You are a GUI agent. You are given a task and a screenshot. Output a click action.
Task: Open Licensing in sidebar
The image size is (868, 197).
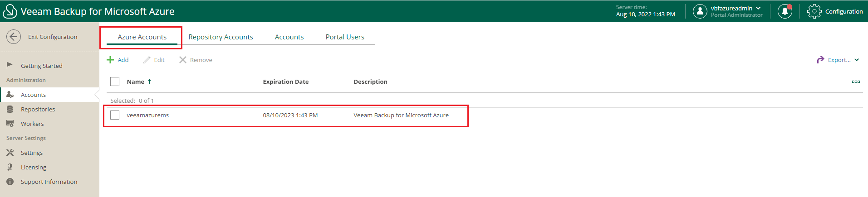(x=34, y=167)
